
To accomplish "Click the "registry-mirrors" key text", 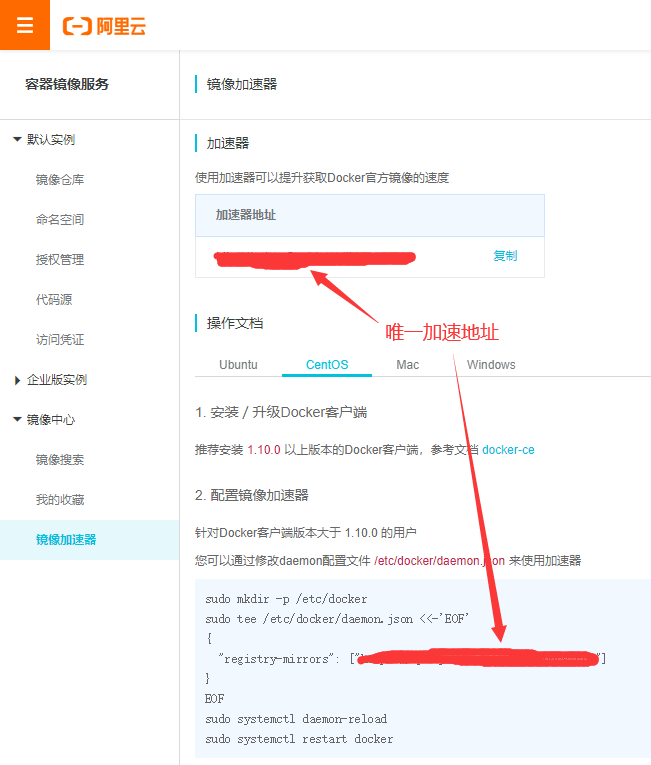I will [x=275, y=659].
